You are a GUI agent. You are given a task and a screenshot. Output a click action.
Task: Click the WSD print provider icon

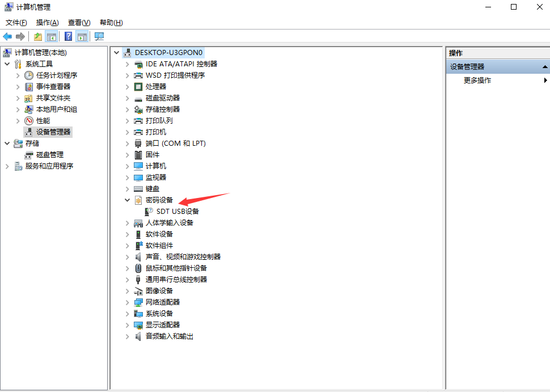pyautogui.click(x=138, y=75)
